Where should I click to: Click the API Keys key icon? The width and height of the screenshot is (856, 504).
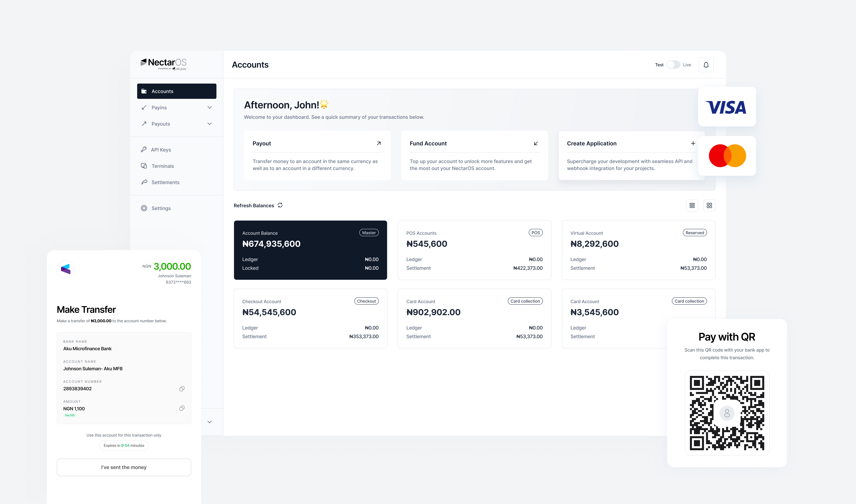click(x=144, y=149)
